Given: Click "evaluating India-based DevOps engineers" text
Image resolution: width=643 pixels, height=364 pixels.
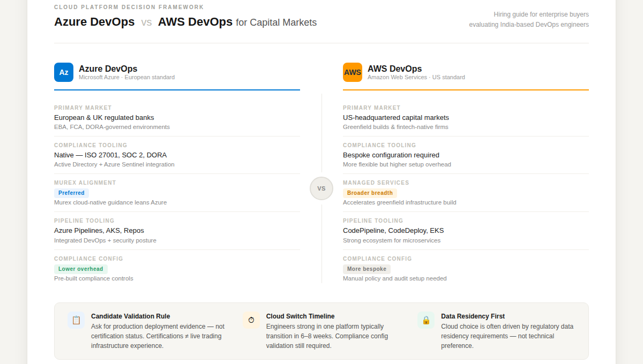Looking at the screenshot, I should coord(529,25).
